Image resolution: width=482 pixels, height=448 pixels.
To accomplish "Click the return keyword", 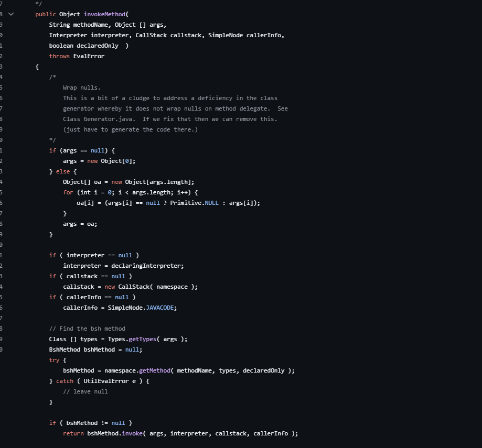I will (x=73, y=433).
